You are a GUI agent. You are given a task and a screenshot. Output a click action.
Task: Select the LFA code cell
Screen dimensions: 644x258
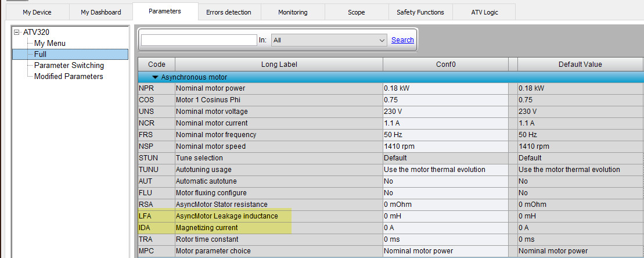[156, 216]
